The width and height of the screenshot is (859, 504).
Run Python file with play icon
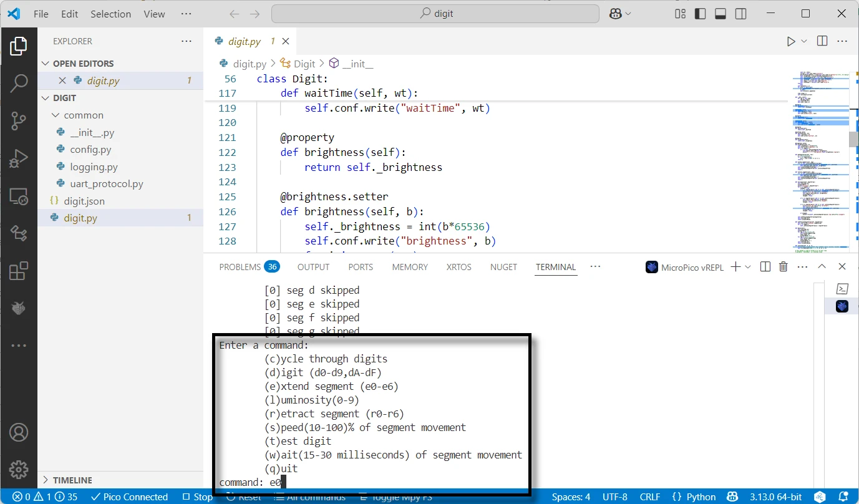(791, 41)
